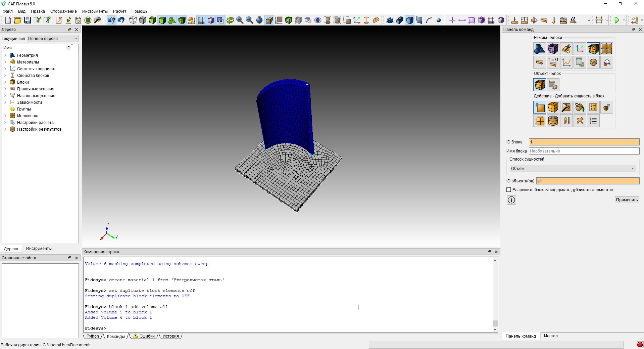Open the Расчёт menu

[119, 11]
